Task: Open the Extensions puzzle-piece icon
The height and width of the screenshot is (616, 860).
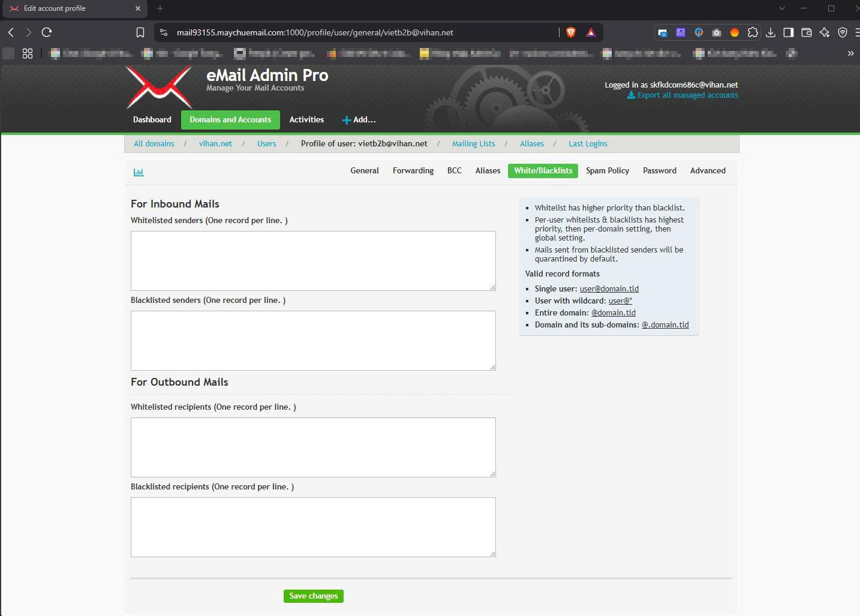Action: (753, 32)
